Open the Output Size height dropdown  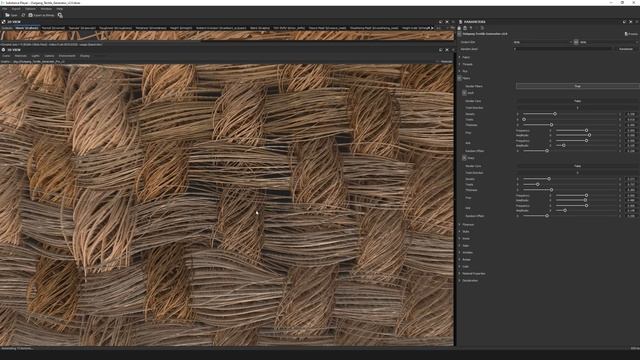click(609, 42)
